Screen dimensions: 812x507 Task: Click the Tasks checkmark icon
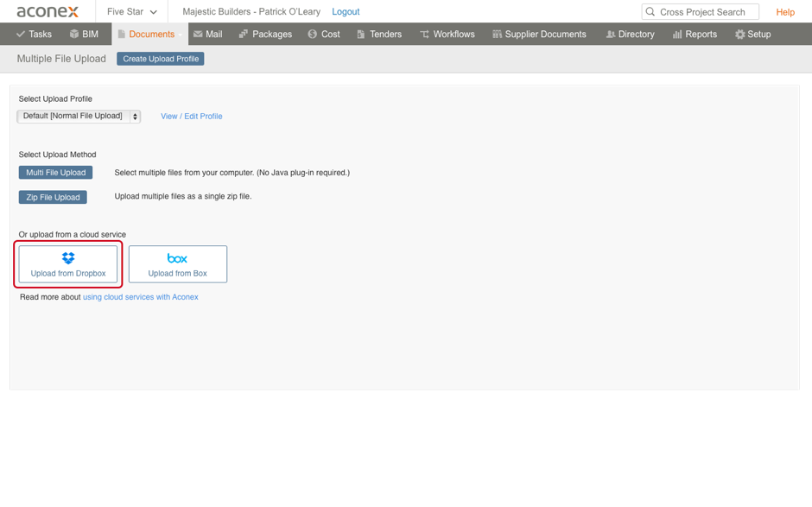click(20, 35)
